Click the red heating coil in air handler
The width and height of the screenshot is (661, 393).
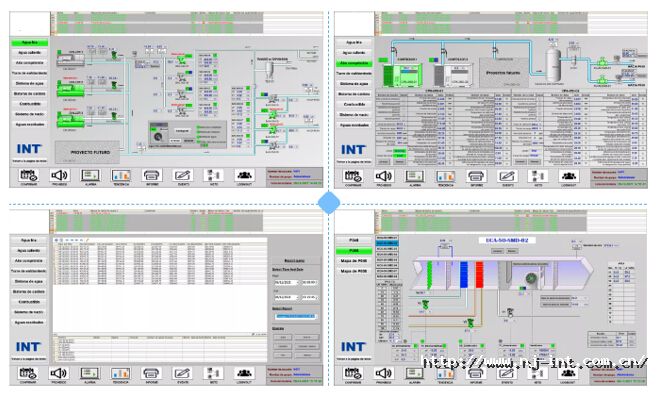(x=479, y=275)
